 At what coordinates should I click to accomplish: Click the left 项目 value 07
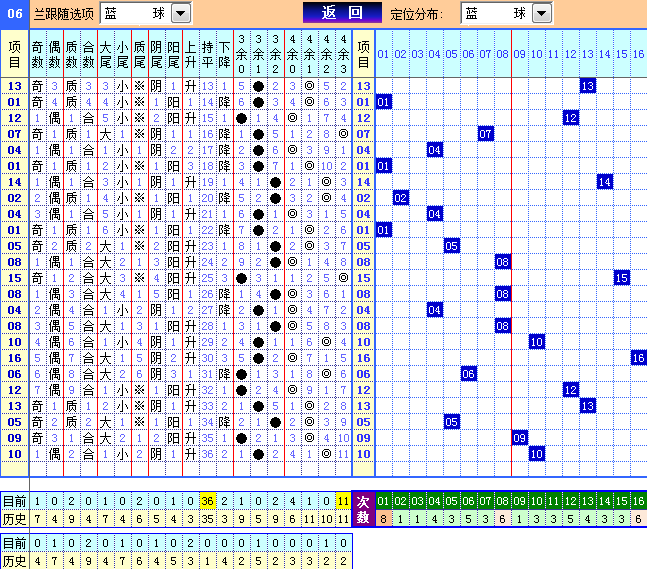point(14,134)
